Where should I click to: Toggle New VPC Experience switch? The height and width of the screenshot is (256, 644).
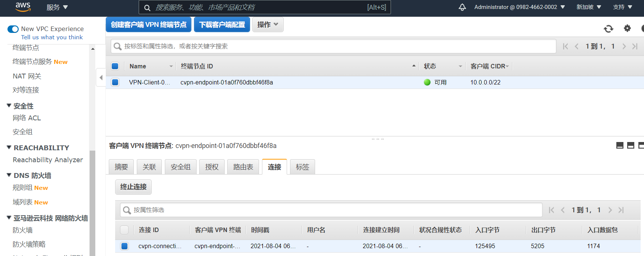pyautogui.click(x=13, y=29)
